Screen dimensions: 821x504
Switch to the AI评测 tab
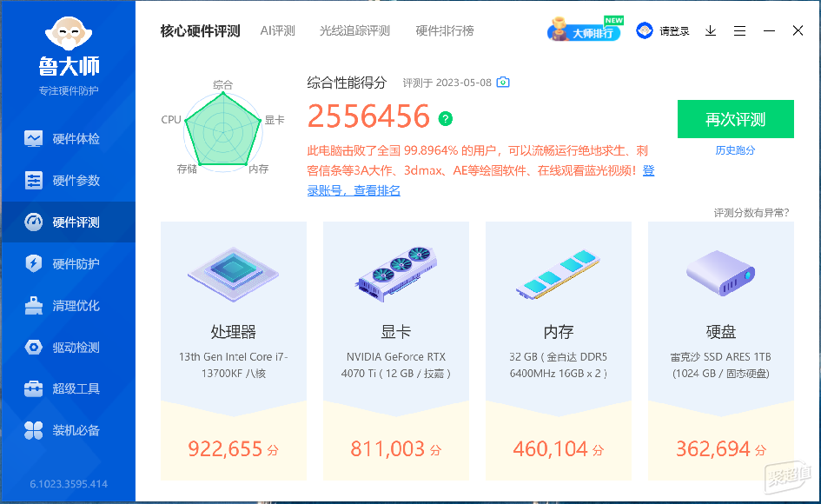pyautogui.click(x=277, y=31)
